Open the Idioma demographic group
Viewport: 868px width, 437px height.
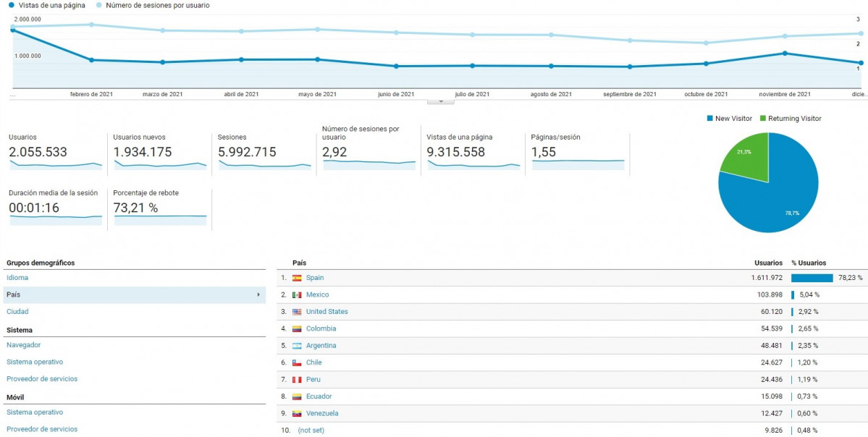17,278
